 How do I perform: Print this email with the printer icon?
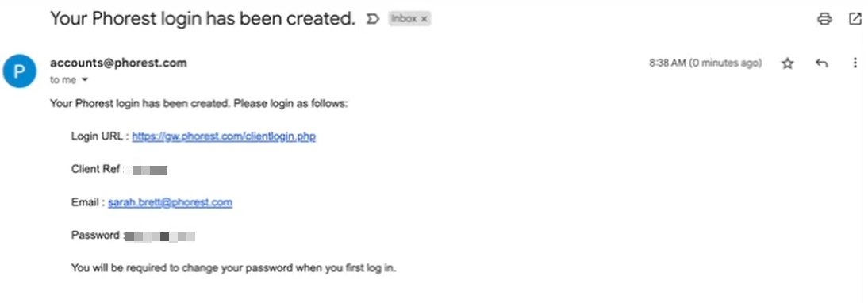pyautogui.click(x=824, y=19)
